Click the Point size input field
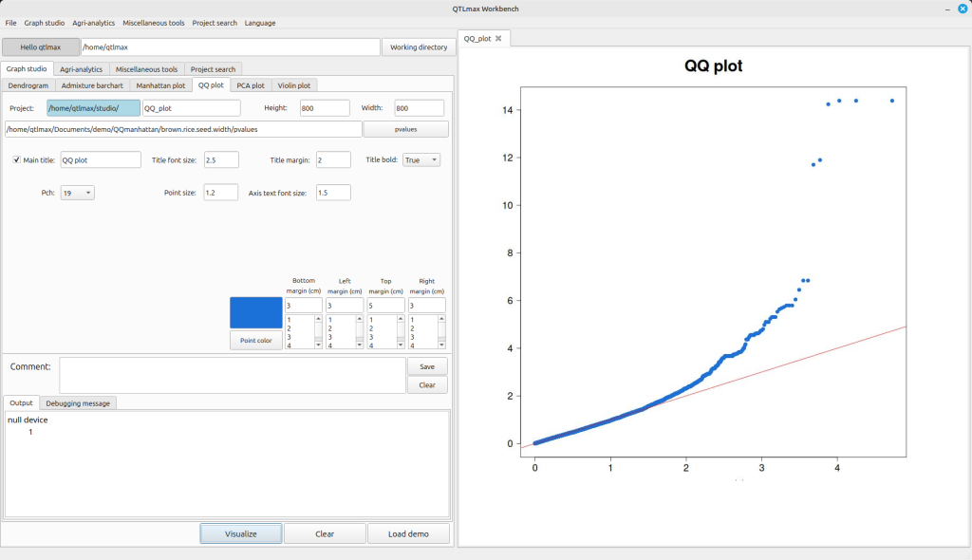 coord(220,193)
